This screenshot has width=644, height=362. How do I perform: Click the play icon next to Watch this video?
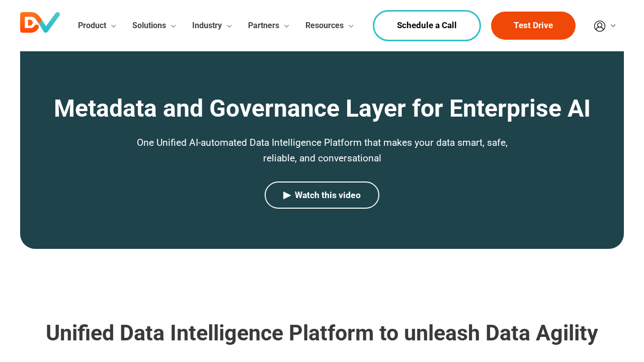[x=286, y=195]
